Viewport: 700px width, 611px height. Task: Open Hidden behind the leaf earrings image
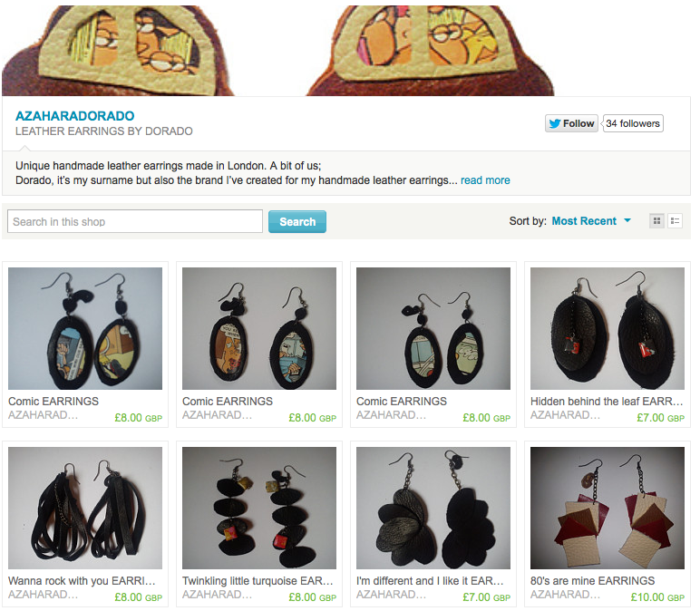click(x=608, y=328)
